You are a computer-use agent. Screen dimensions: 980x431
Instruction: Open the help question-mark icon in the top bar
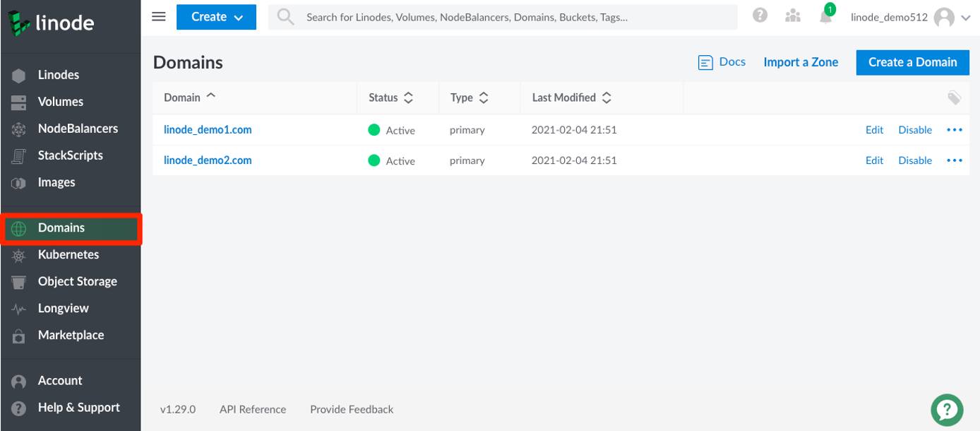pos(760,15)
